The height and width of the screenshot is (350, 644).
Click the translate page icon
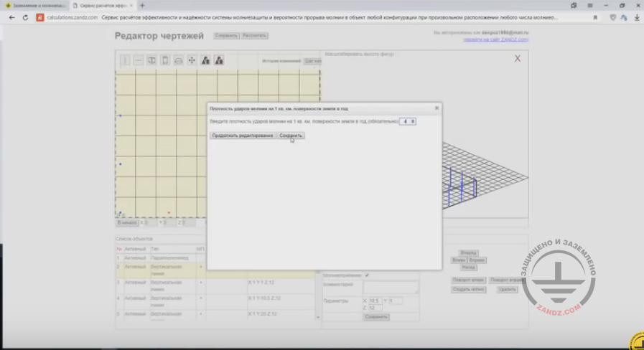pos(625,18)
